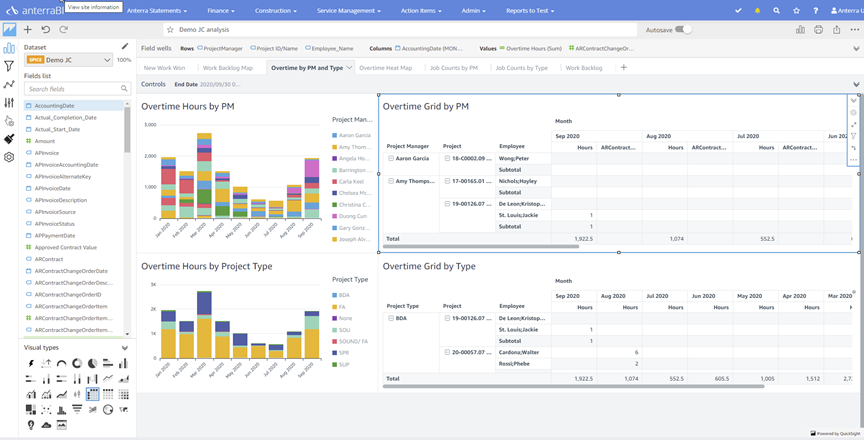
Task: Open the Finance menu
Action: tap(221, 10)
